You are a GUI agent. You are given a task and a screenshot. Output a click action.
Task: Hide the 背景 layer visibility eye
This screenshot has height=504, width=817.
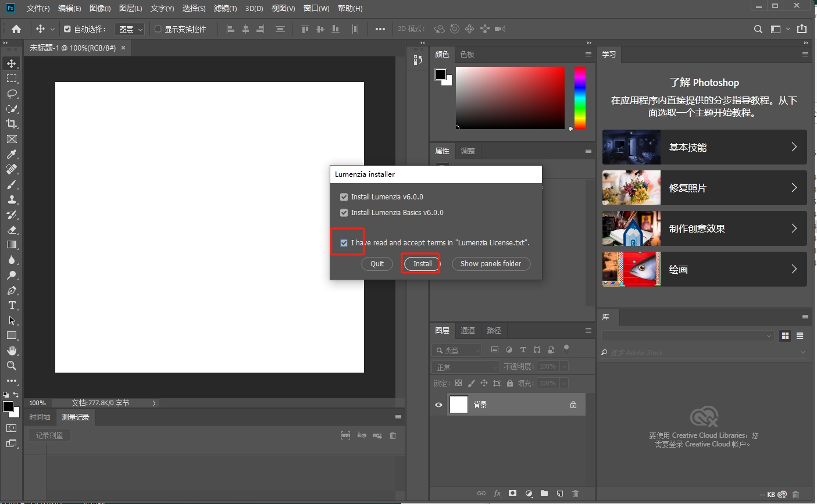(438, 405)
